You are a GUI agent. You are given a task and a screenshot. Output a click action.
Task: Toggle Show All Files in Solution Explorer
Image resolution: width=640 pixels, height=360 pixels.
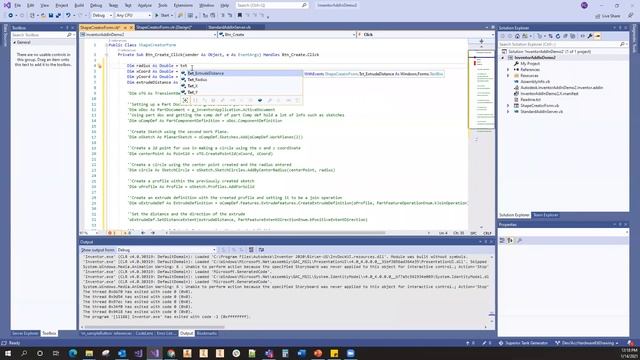573,36
